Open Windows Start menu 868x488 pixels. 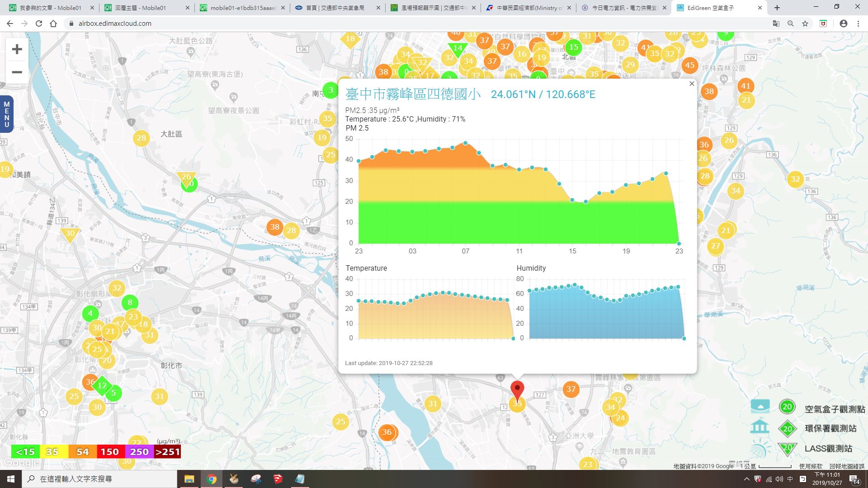point(10,479)
